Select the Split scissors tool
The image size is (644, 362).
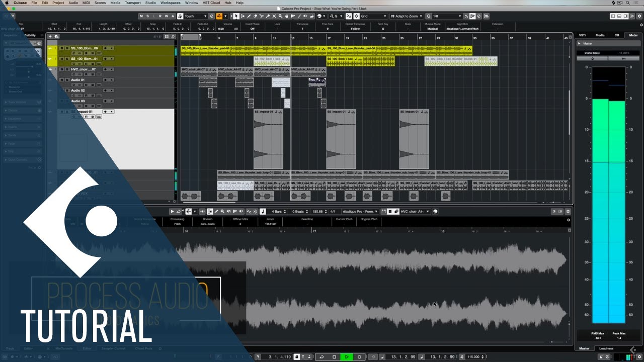262,16
